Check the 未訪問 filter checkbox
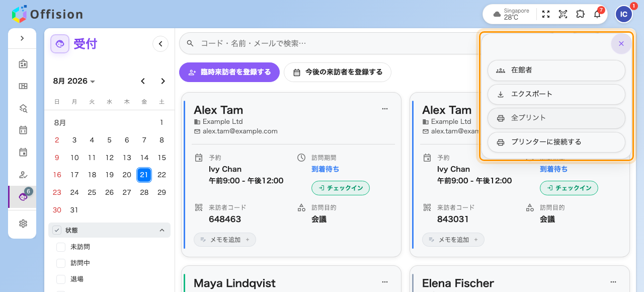Screen dimensions: 644x292 click(x=61, y=247)
